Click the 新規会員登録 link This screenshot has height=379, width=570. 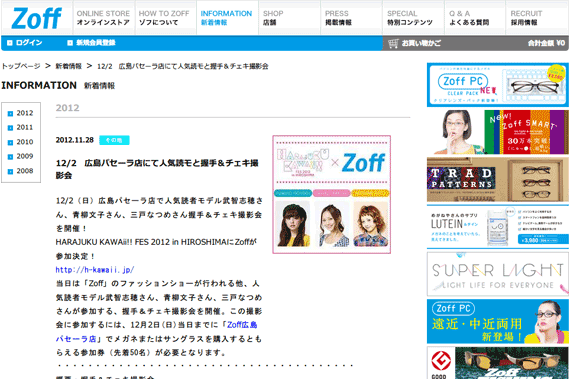pyautogui.click(x=96, y=43)
